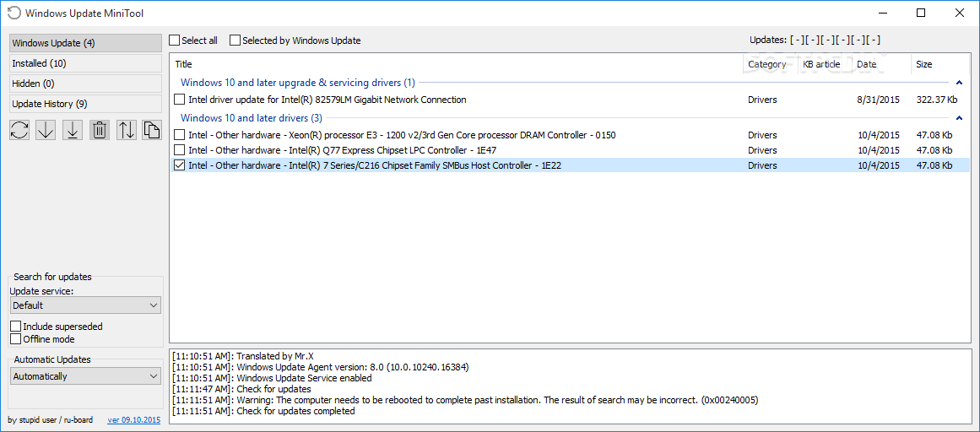Click the download updates arrow icon
Viewport: 980px width, 432px height.
tap(46, 129)
